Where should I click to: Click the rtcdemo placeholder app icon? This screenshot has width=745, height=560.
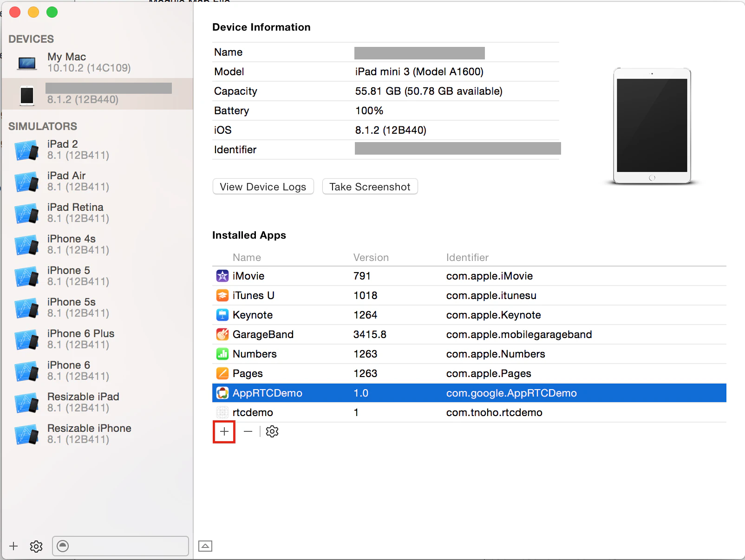[222, 412]
